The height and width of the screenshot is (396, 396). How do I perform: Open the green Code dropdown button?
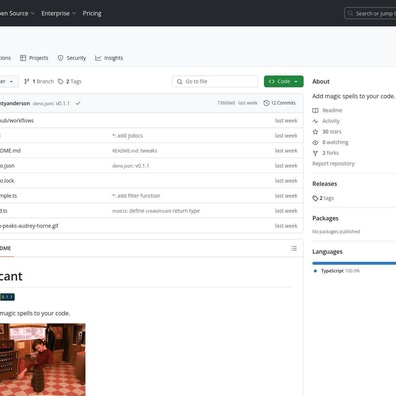284,81
